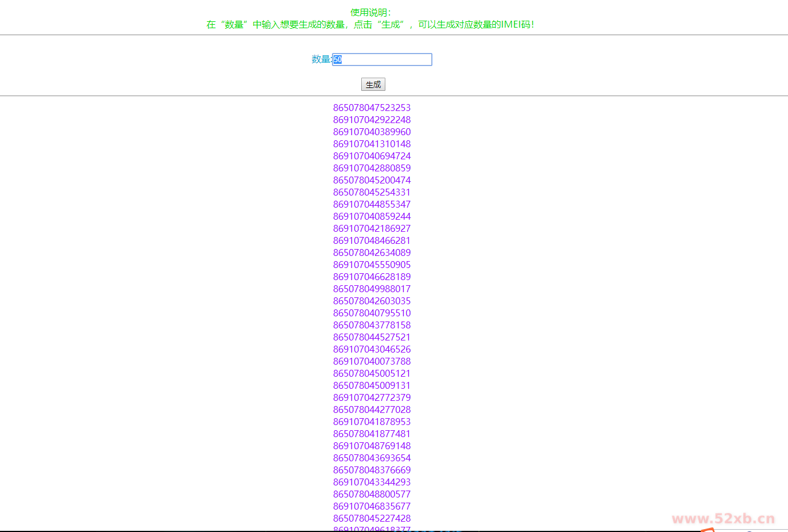Select IMEI number 869107042922248

point(372,120)
